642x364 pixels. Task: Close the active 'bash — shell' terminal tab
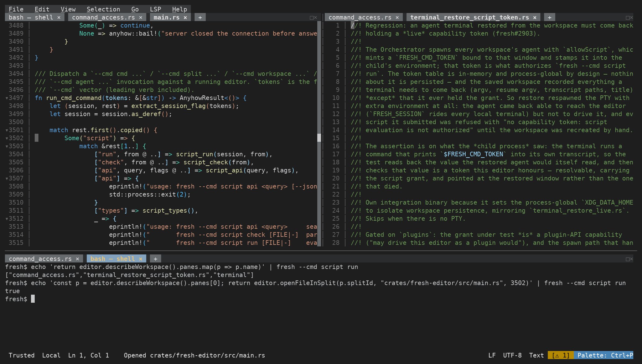[x=141, y=259]
